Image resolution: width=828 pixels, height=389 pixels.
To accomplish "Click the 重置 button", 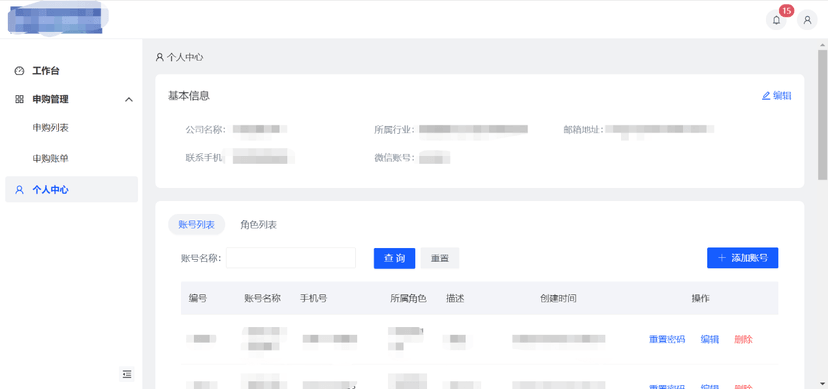I will (x=440, y=259).
